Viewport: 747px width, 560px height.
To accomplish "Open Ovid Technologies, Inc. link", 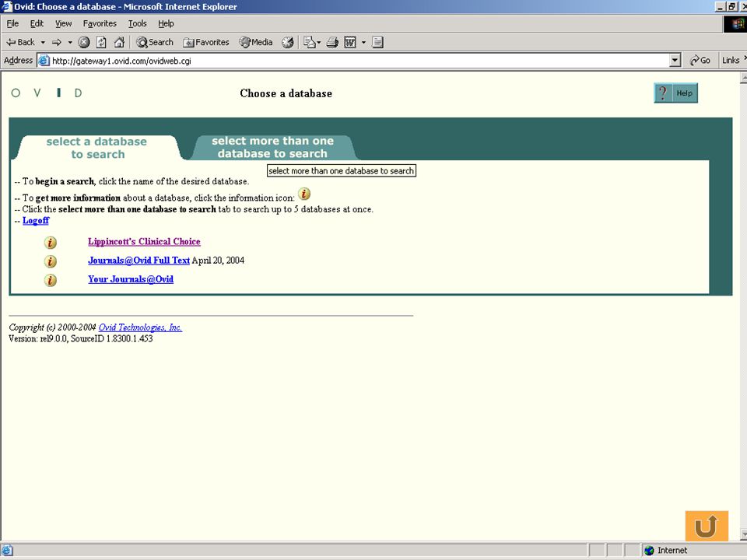I will click(x=140, y=327).
